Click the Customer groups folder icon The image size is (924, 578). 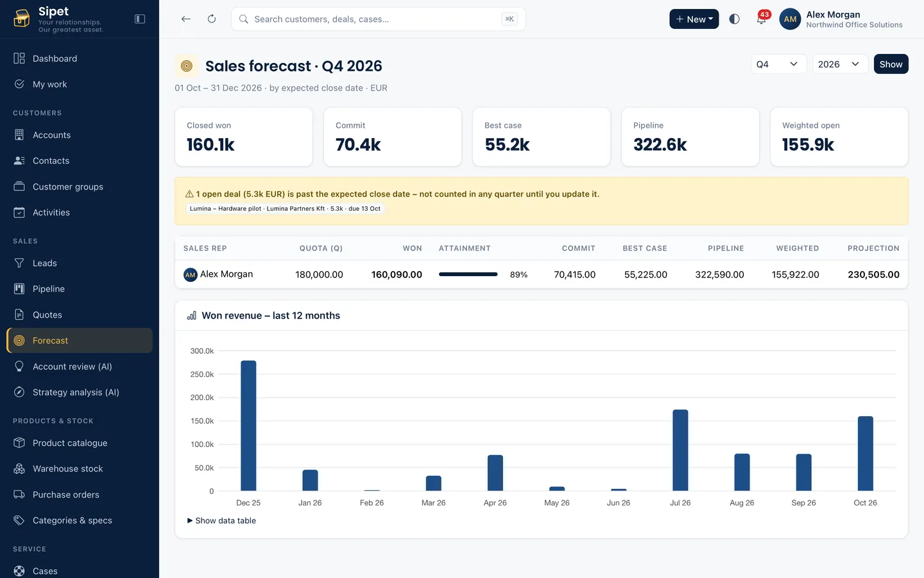pos(19,186)
